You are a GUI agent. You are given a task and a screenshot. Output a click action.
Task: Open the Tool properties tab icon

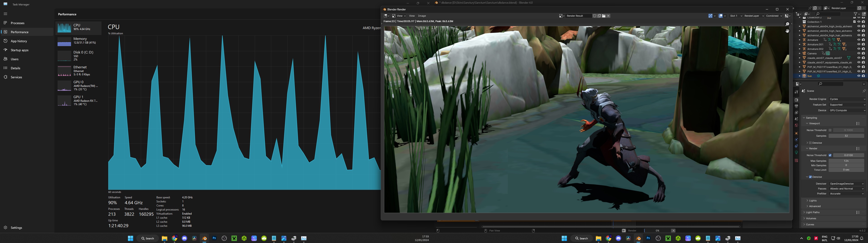796,92
